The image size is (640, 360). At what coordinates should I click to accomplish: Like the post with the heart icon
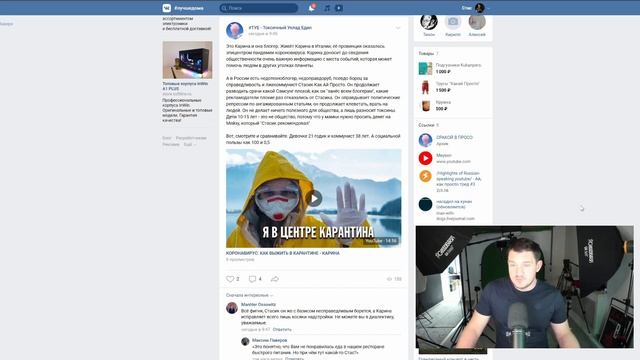(x=230, y=279)
